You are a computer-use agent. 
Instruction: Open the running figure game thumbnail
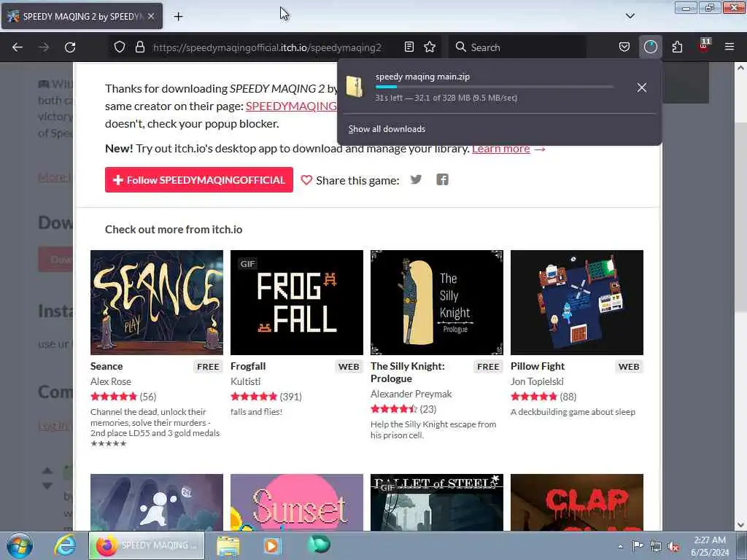(157, 502)
